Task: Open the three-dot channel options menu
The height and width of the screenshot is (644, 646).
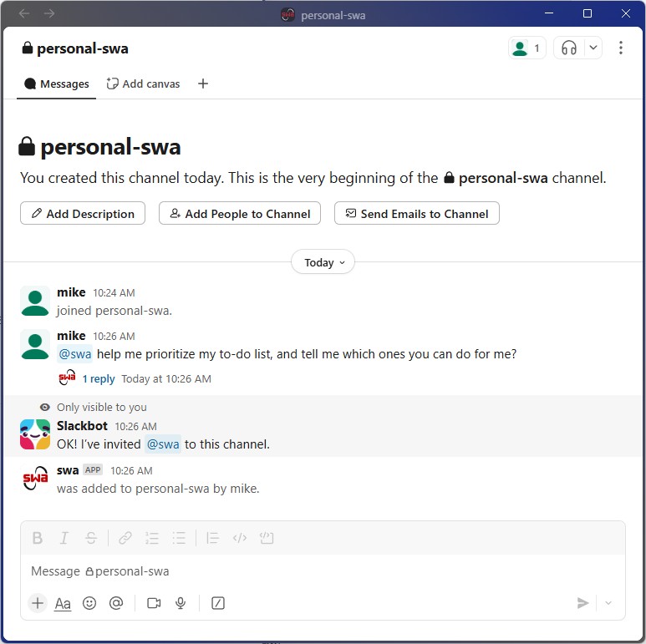Action: [620, 48]
